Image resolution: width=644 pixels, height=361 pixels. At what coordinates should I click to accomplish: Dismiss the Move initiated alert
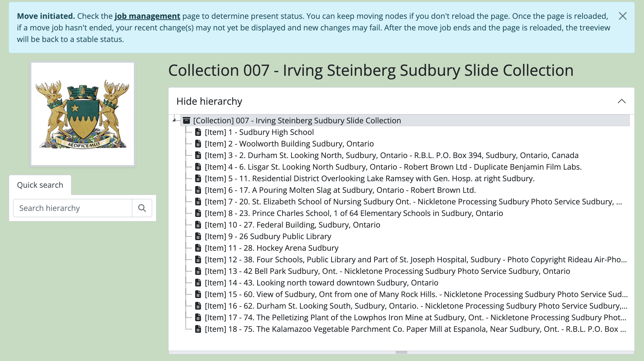[623, 16]
